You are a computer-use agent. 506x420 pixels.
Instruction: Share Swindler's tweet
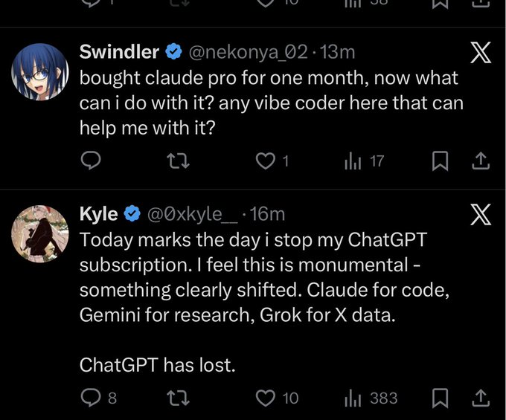coord(481,161)
